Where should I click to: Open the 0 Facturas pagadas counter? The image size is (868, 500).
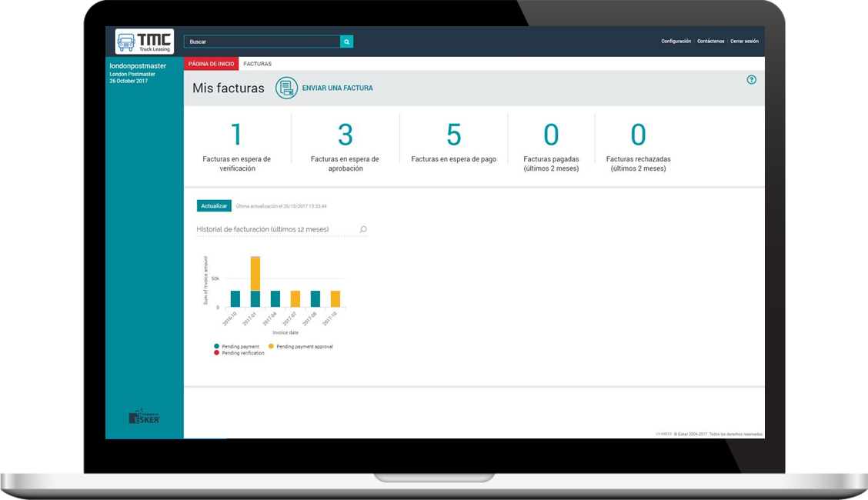(552, 147)
